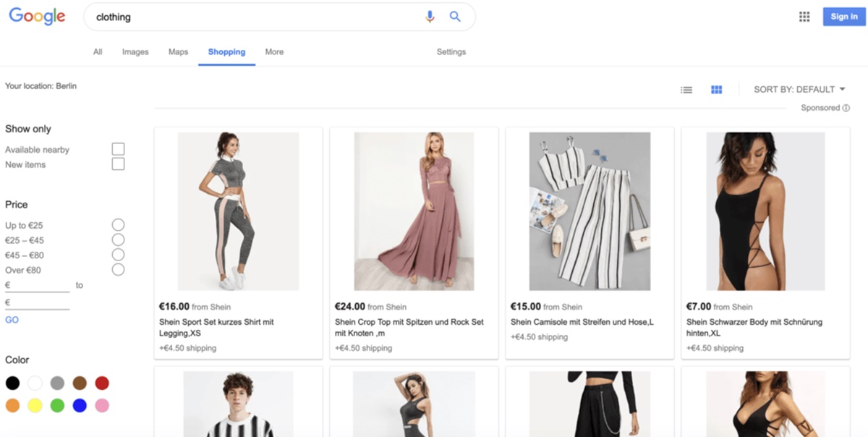This screenshot has width=868, height=437.
Task: Open the Maps tab
Action: [x=178, y=52]
